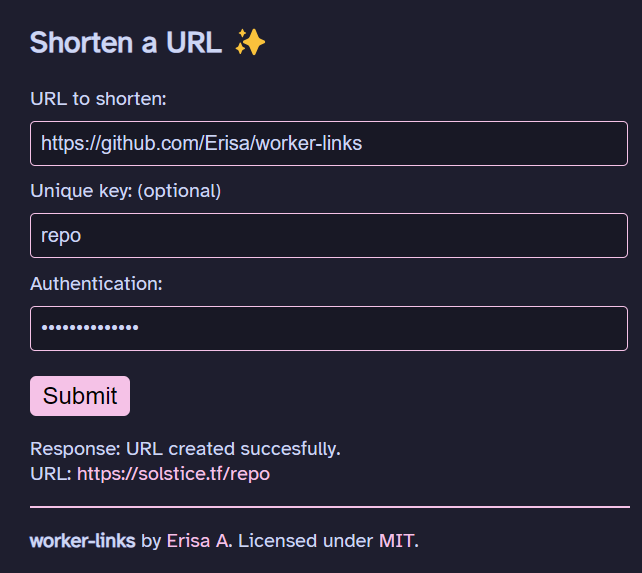642x573 pixels.
Task: Click the 'Shorten a URL' heading text
Action: click(126, 43)
